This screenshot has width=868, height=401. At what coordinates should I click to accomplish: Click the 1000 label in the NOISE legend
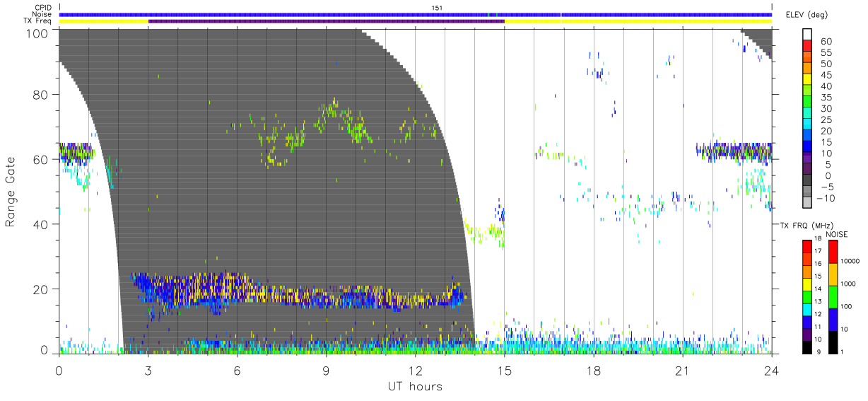point(848,284)
